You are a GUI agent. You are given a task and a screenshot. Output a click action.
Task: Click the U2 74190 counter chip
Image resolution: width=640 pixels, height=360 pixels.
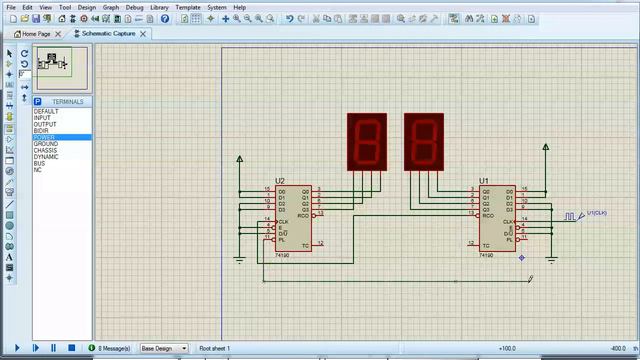point(293,218)
